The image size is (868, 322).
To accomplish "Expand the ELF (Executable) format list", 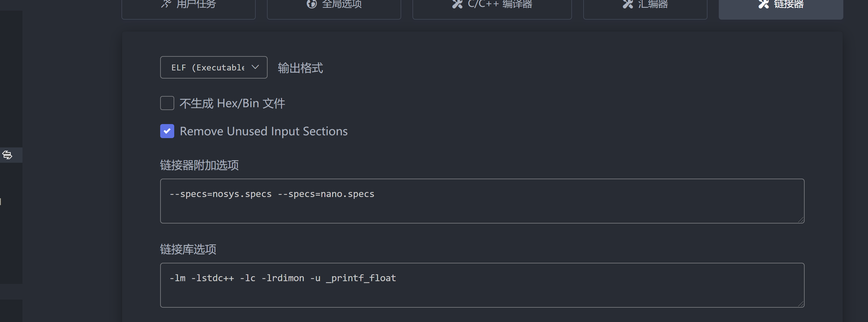I will 214,67.
